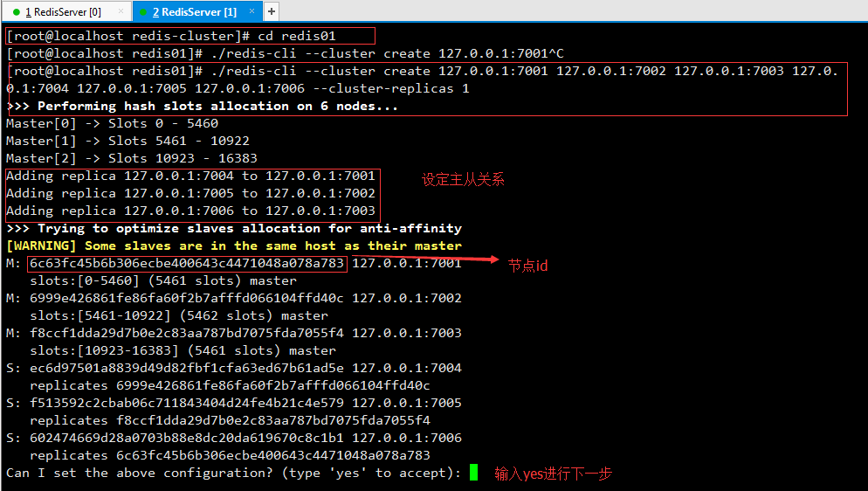Click the 'Performing hash slots allocation on 6 nodes' line

203,106
